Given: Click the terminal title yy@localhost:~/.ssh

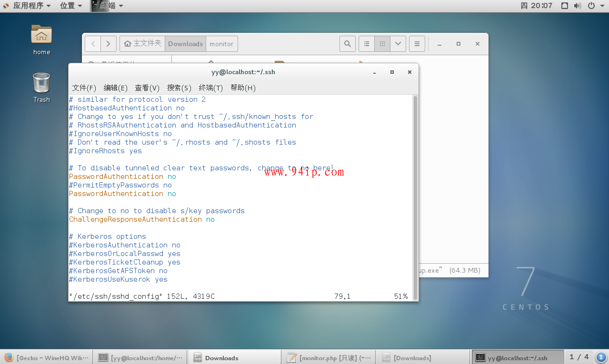Looking at the screenshot, I should click(x=243, y=72).
